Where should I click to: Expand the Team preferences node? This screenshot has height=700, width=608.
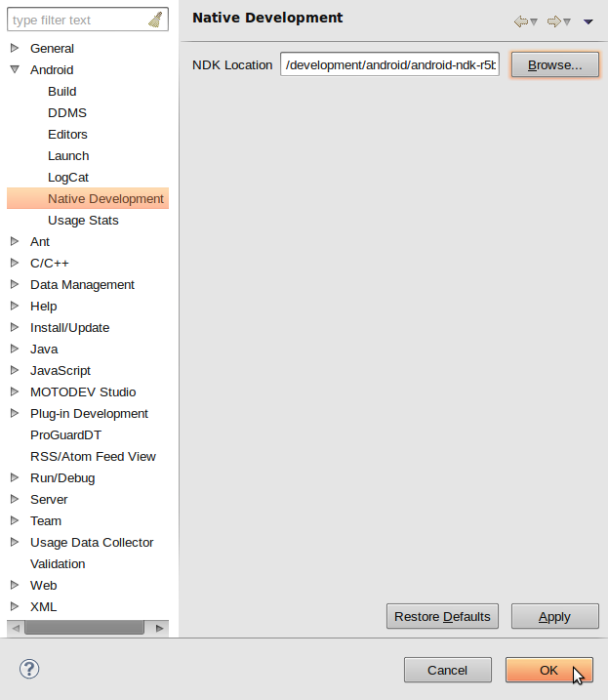coord(15,520)
